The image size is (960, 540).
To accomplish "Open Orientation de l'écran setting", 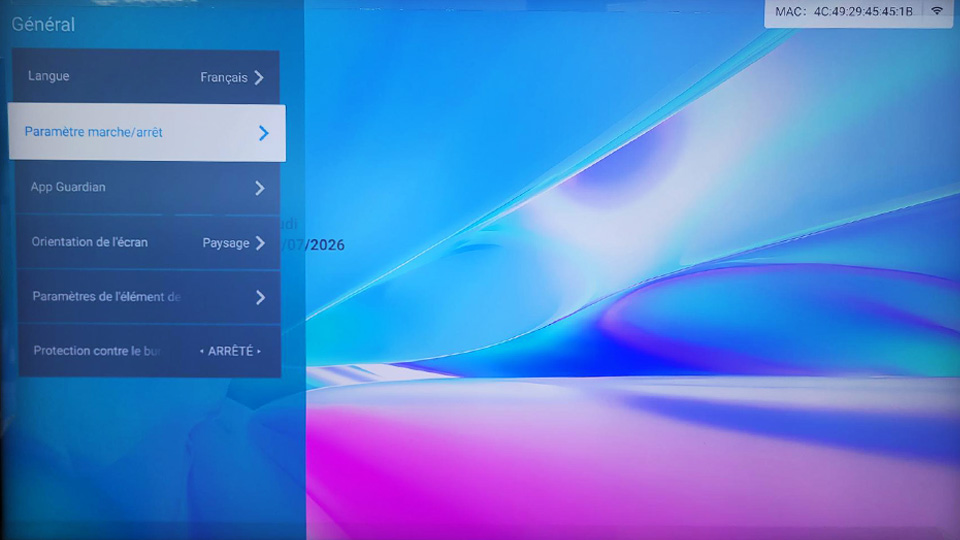I will pyautogui.click(x=148, y=242).
